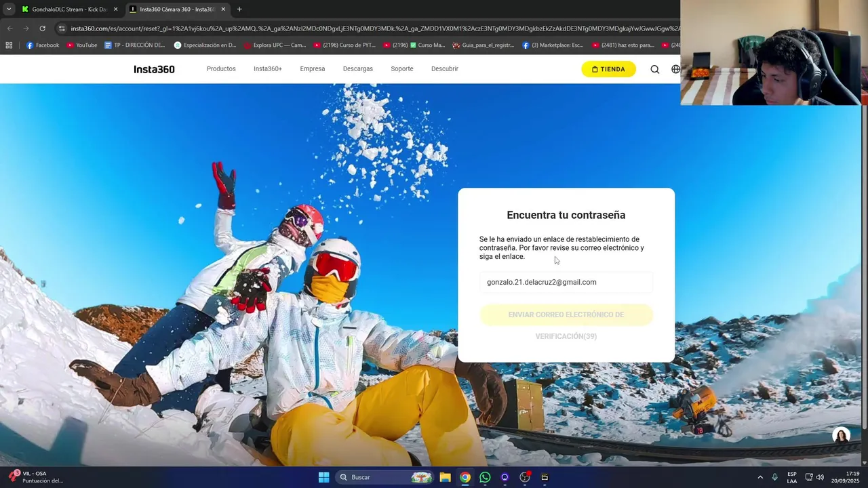Open the Curso Ma... bookmark

(414, 45)
